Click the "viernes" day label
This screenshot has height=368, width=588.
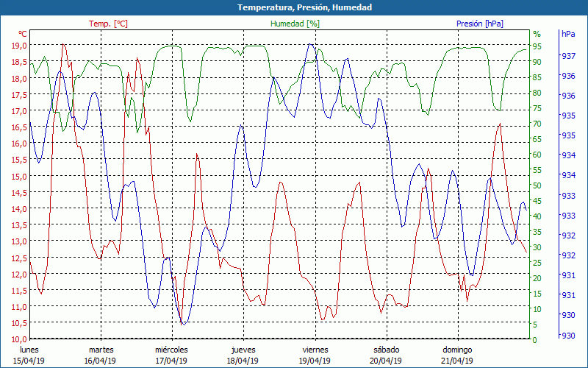(315, 350)
